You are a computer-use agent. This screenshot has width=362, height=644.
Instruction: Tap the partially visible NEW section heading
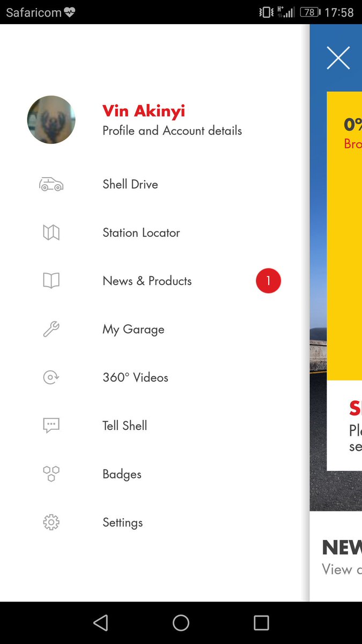click(342, 547)
